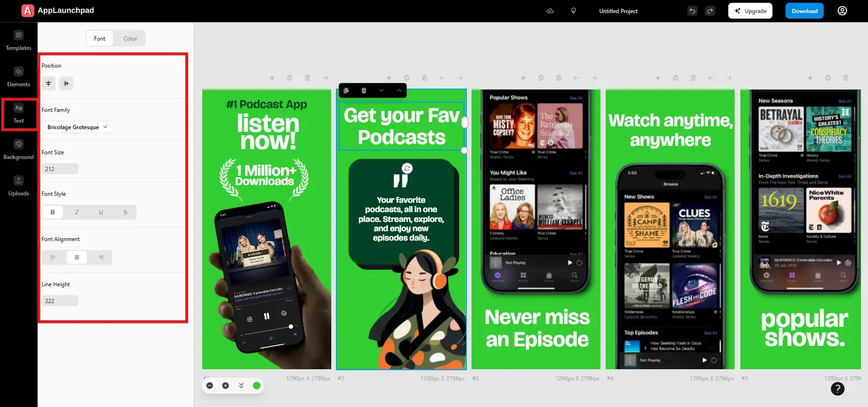This screenshot has width=868, height=407.
Task: Select the '#1 Podcast App' heading
Action: 267,104
